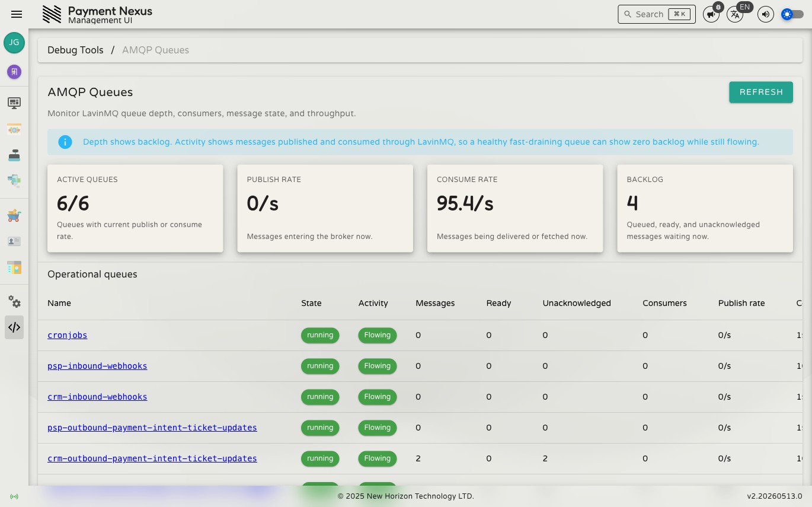The image size is (812, 507).
Task: Open the language translate icon
Action: click(x=735, y=14)
